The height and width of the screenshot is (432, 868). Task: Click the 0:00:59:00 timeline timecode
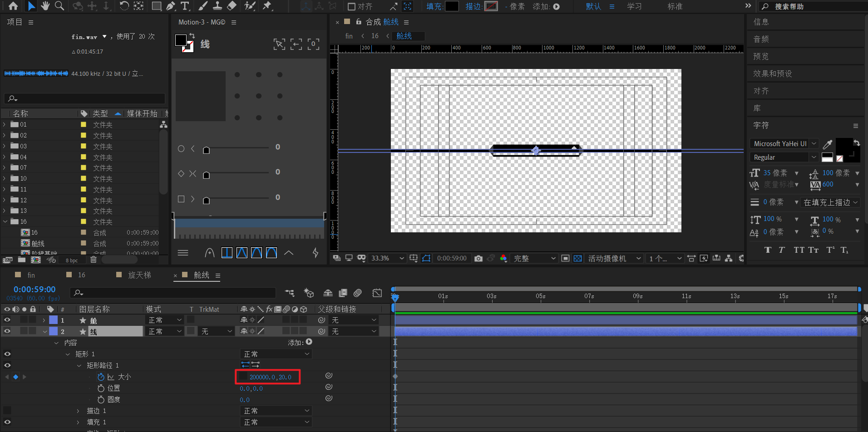pyautogui.click(x=35, y=289)
